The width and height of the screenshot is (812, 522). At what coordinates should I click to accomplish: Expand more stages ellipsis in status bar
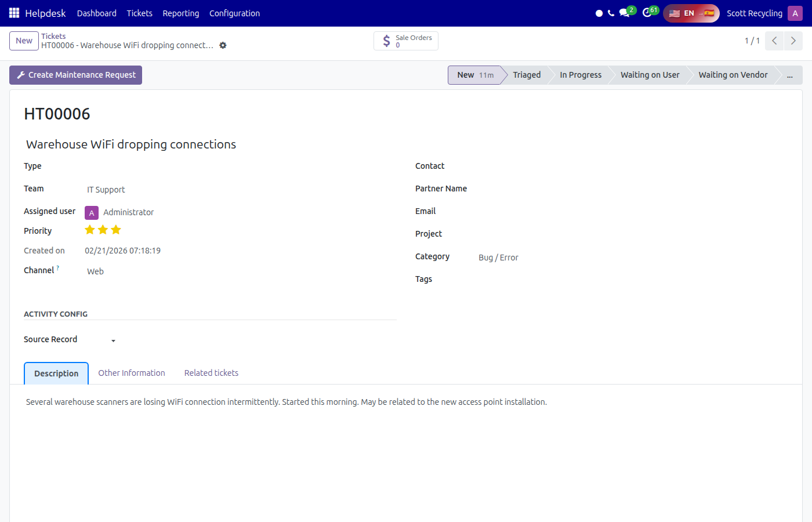pos(790,75)
